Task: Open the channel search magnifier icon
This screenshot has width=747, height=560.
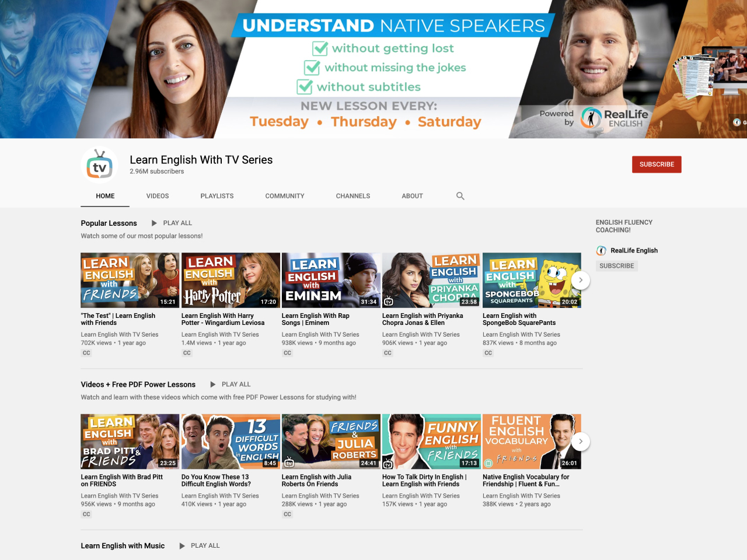Action: 460,196
